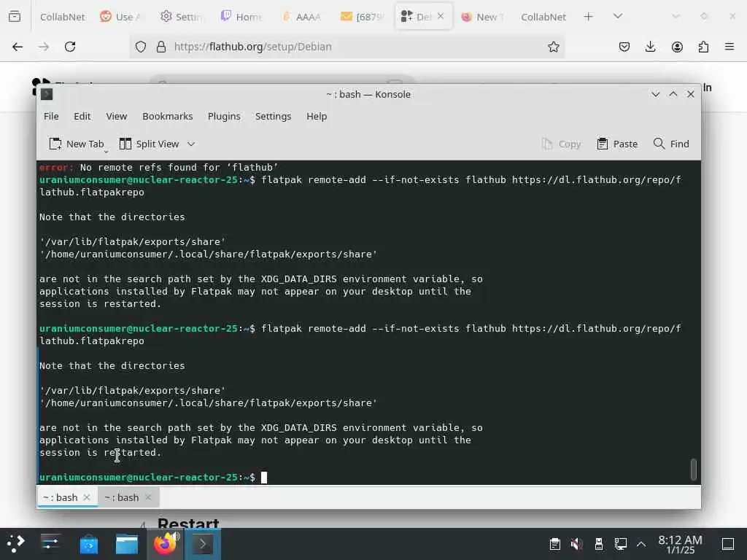747x560 pixels.
Task: Switch to the first CollabNet browser tab
Action: [62, 17]
